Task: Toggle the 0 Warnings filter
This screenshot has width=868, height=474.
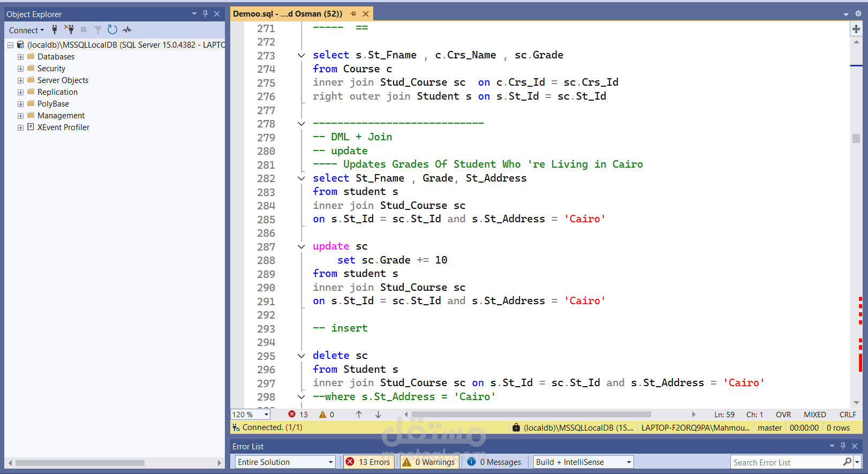Action: 429,462
